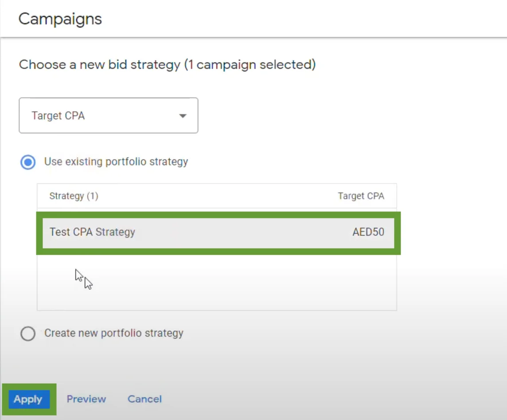This screenshot has width=507, height=420.
Task: Click empty area below Test CPA Strategy
Action: [x=217, y=282]
